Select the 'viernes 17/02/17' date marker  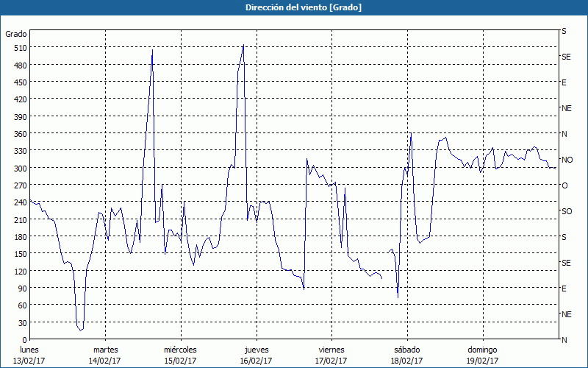point(331,355)
